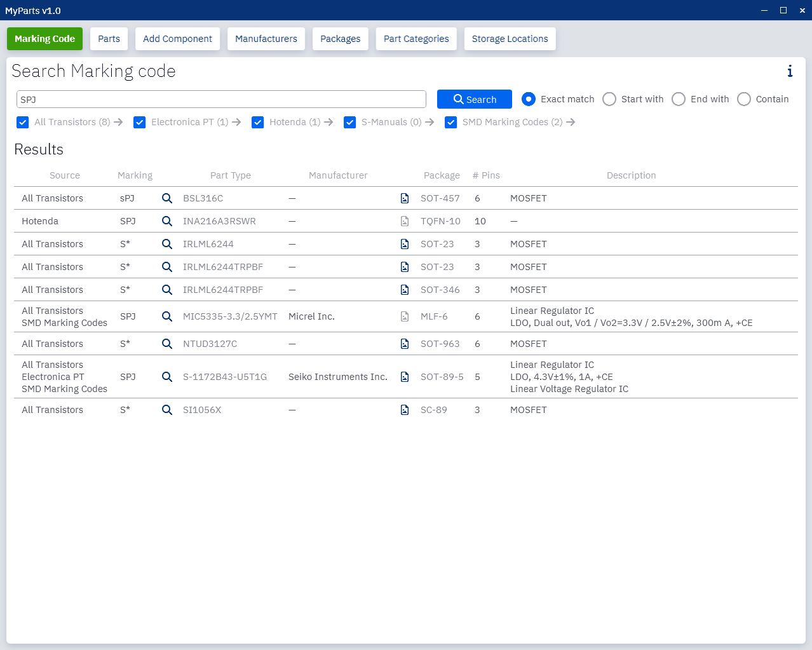
Task: Click the magnifier icon in the NTUD3127C row
Action: tap(167, 344)
